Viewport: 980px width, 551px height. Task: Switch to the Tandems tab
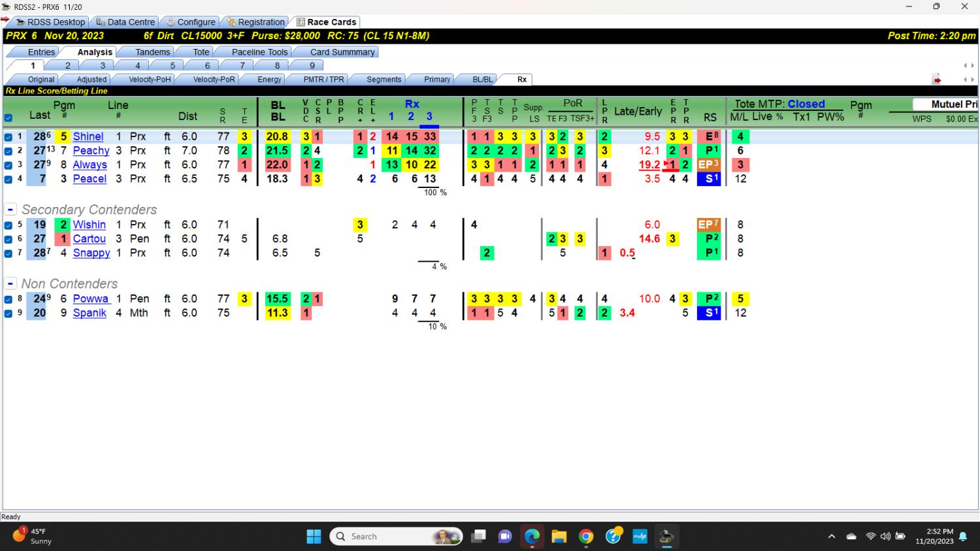(x=152, y=52)
